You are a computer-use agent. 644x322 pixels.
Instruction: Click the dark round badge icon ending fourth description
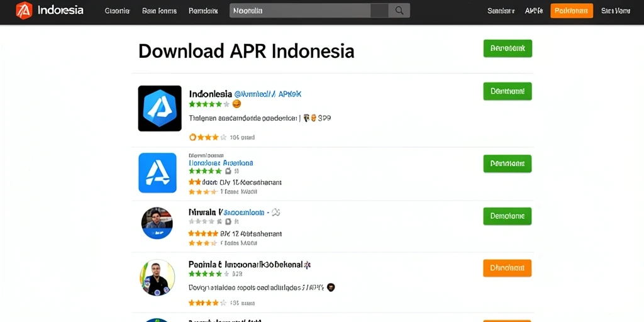click(x=331, y=287)
